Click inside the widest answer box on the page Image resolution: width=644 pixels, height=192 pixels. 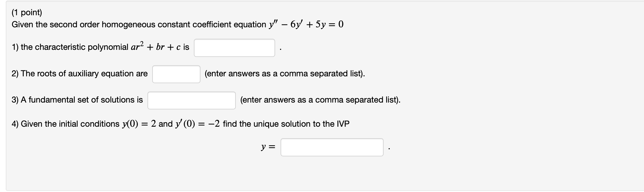(x=331, y=147)
